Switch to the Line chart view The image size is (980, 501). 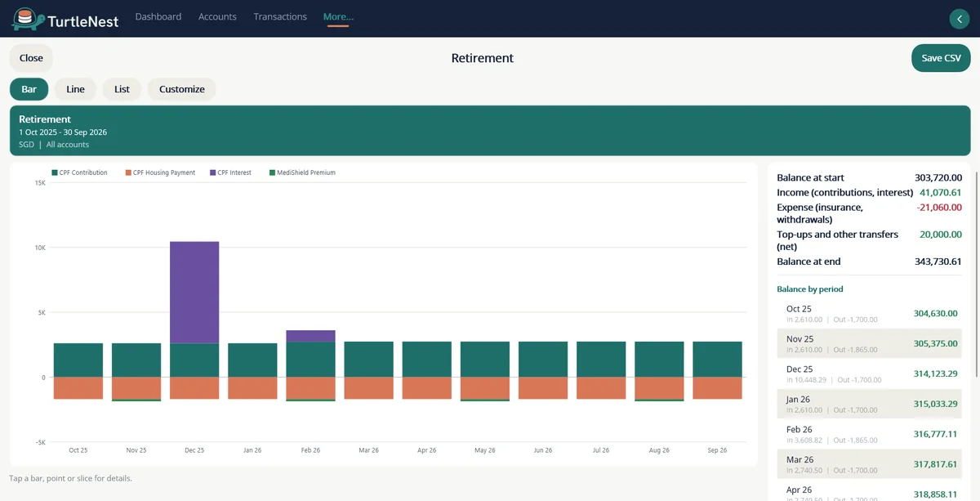pos(75,89)
